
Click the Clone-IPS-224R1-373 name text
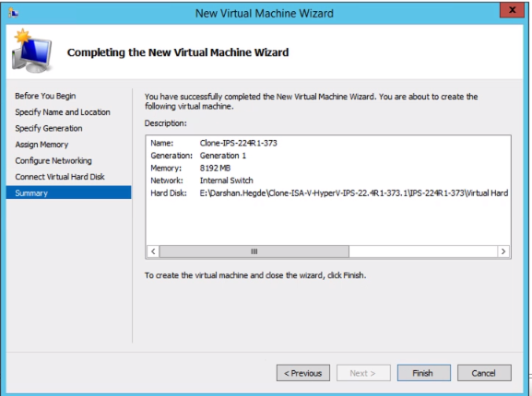click(x=239, y=143)
